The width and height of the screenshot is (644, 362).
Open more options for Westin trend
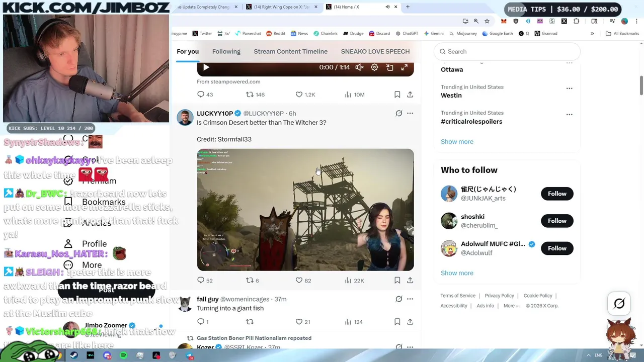(x=569, y=88)
